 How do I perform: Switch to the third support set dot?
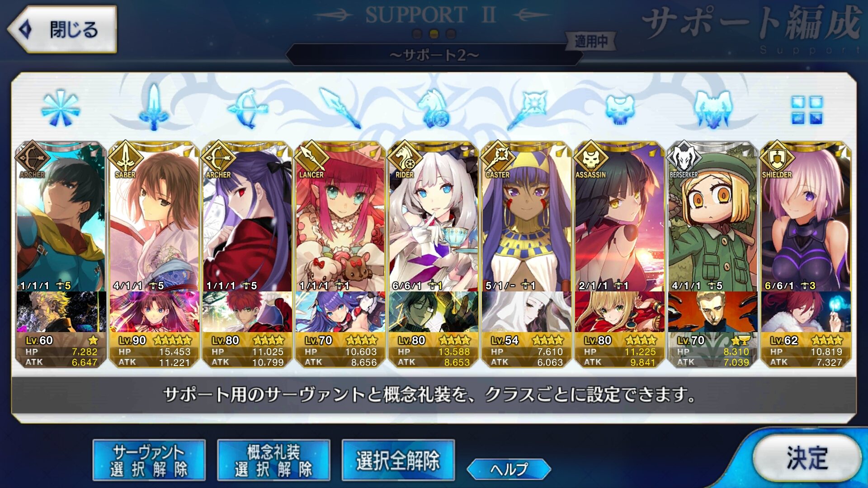pyautogui.click(x=451, y=34)
